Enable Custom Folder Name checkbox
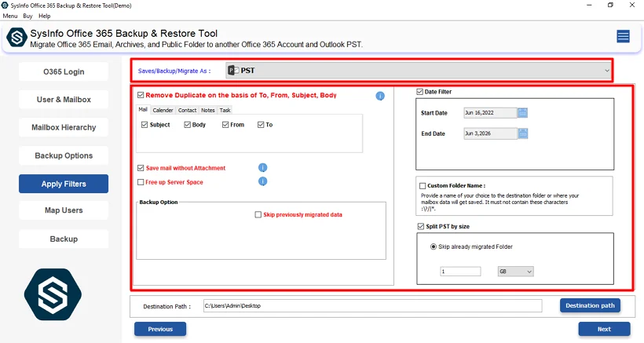 coord(423,186)
